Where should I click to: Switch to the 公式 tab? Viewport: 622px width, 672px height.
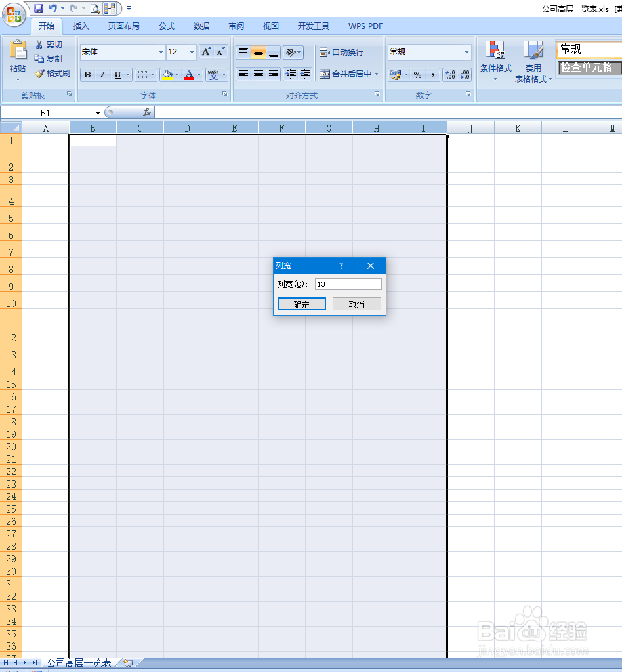tap(167, 26)
